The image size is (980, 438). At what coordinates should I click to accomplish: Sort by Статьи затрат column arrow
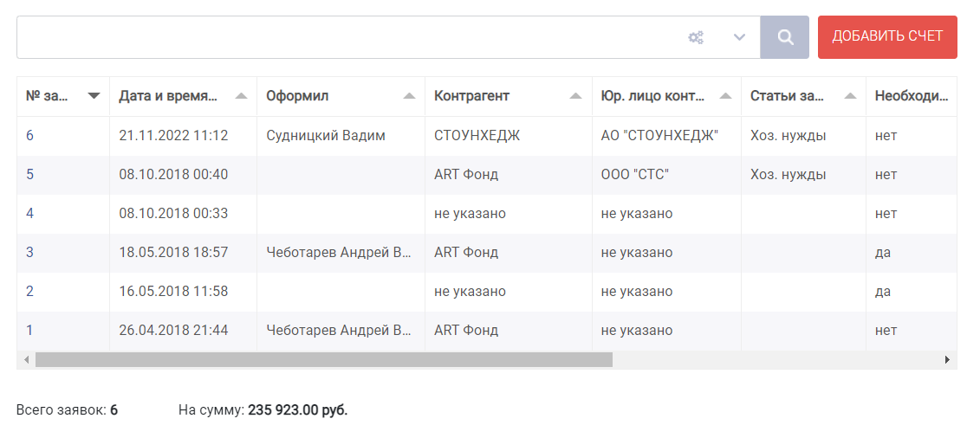[x=850, y=96]
